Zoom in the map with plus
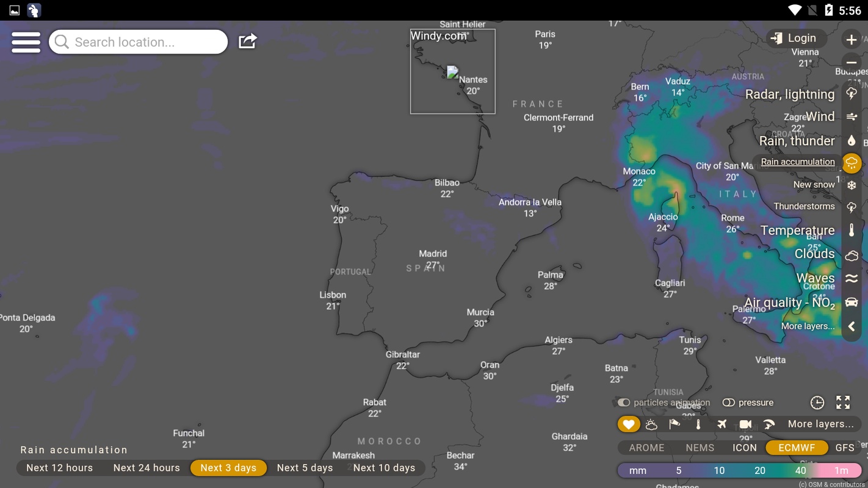Image resolution: width=868 pixels, height=488 pixels. [852, 40]
